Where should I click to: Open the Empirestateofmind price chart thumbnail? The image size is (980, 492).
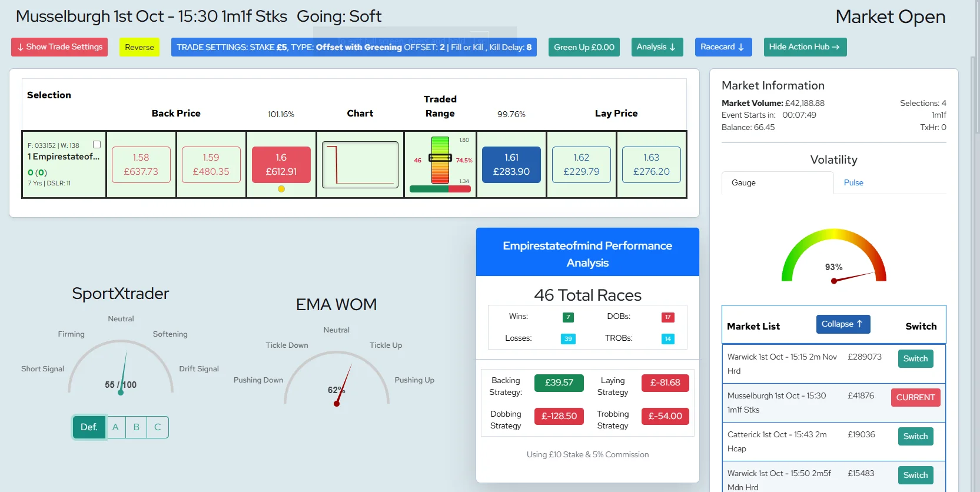(360, 165)
